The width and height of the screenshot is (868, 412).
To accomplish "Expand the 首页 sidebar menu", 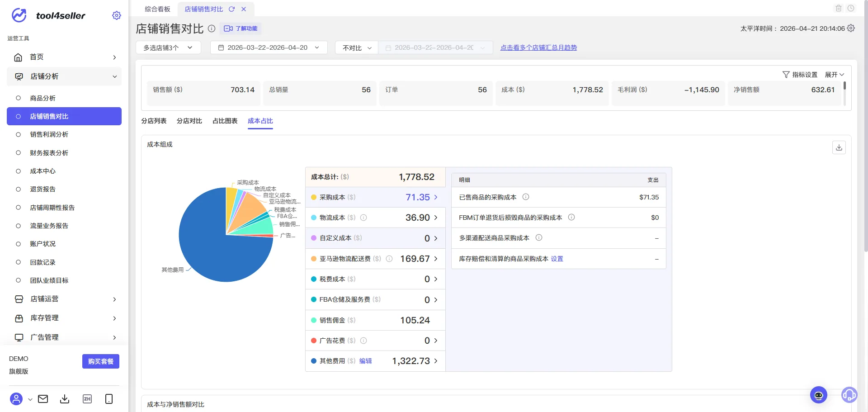I will coord(64,57).
